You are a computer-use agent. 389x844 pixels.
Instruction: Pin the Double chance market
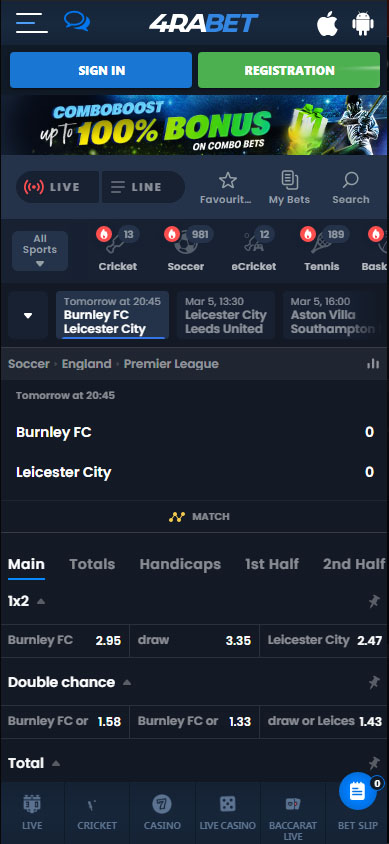pos(374,683)
